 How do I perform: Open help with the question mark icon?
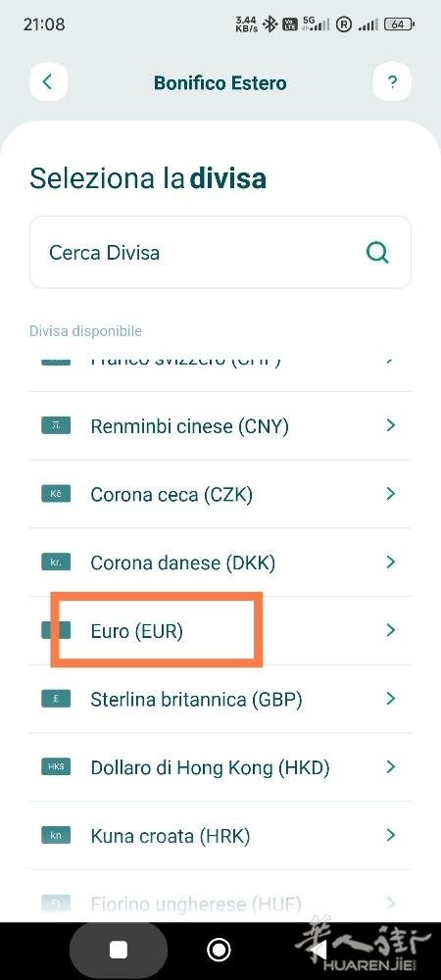pos(392,82)
